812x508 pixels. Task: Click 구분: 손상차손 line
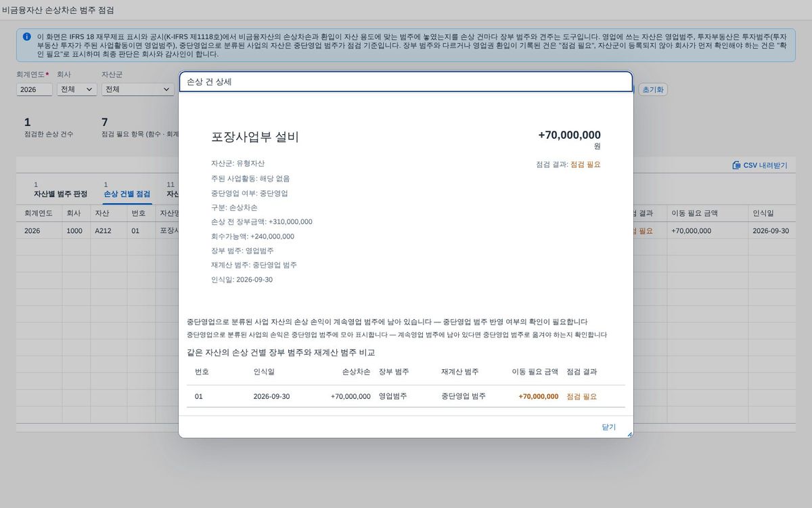(x=234, y=207)
